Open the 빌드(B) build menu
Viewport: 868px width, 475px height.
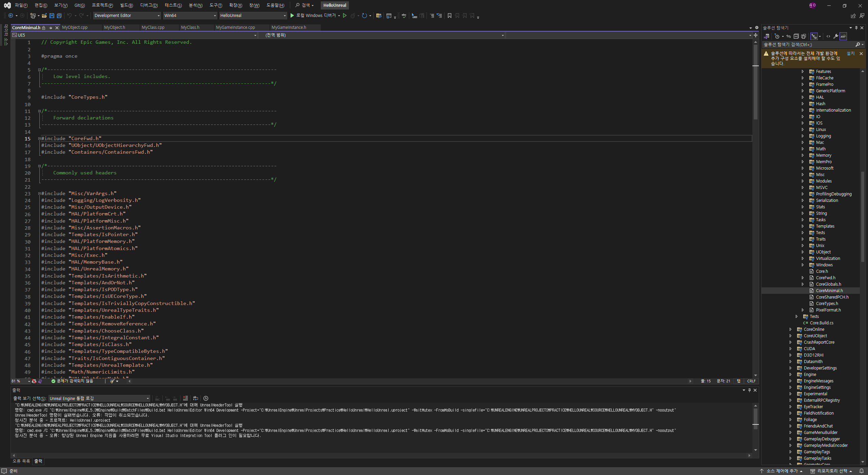126,5
